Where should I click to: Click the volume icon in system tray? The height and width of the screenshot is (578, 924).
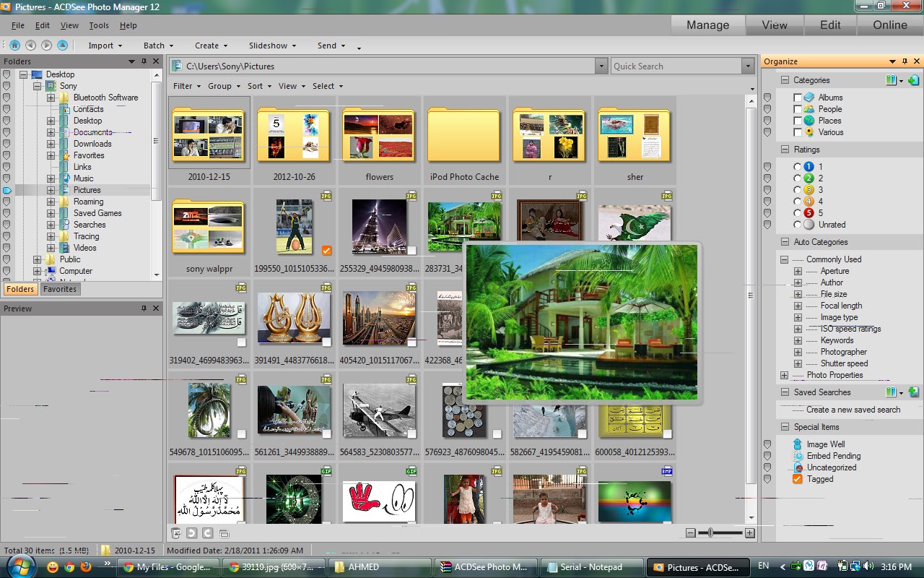(868, 566)
